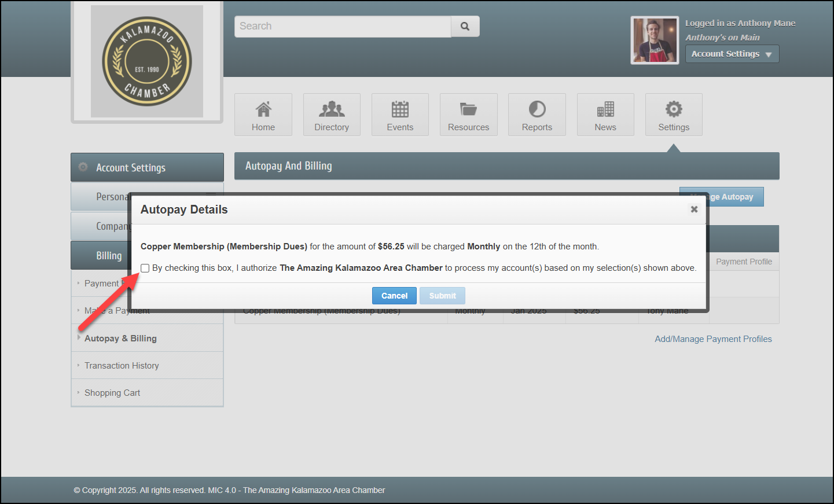Click Anthony Mane's profile photo

655,40
